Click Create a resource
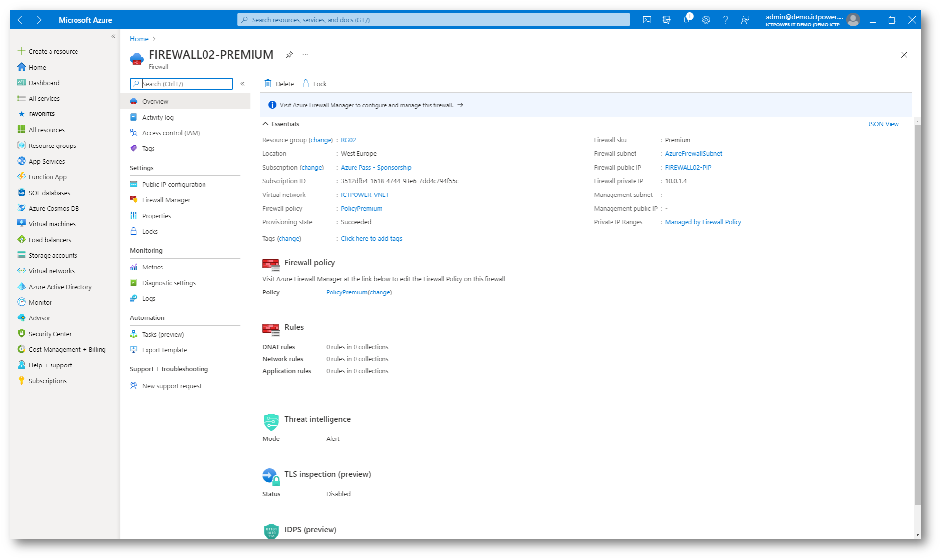The image size is (942, 560). pyautogui.click(x=48, y=51)
